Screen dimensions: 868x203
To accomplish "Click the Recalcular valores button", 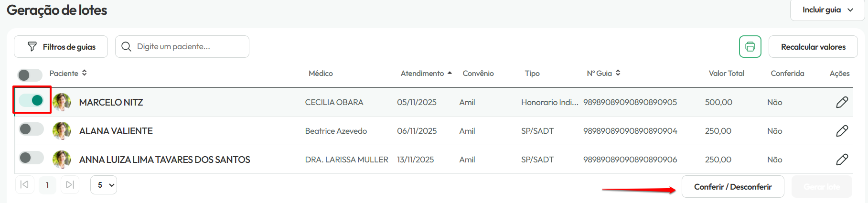I will (813, 47).
